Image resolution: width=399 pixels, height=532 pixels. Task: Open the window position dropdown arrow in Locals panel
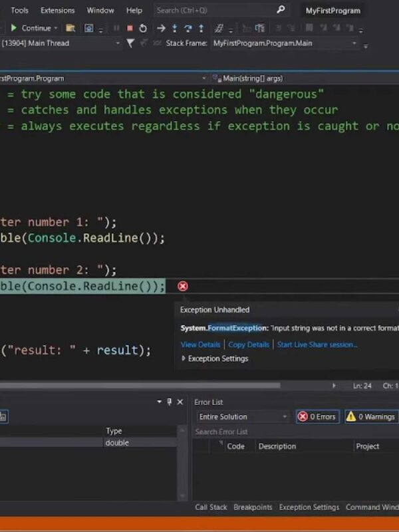[x=159, y=402]
